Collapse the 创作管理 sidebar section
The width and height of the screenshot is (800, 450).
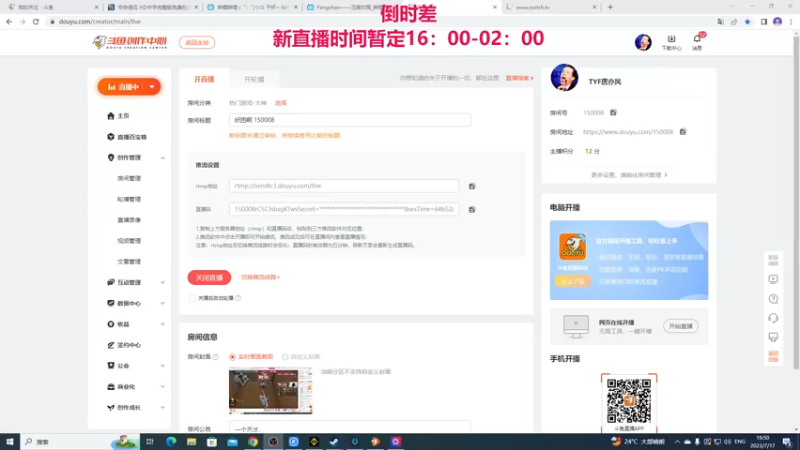point(162,158)
